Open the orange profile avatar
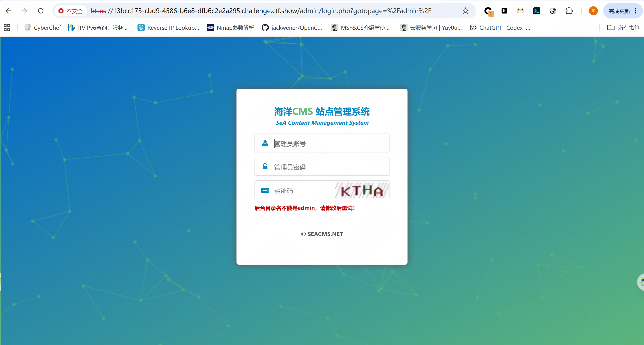The width and height of the screenshot is (644, 345). click(x=593, y=11)
